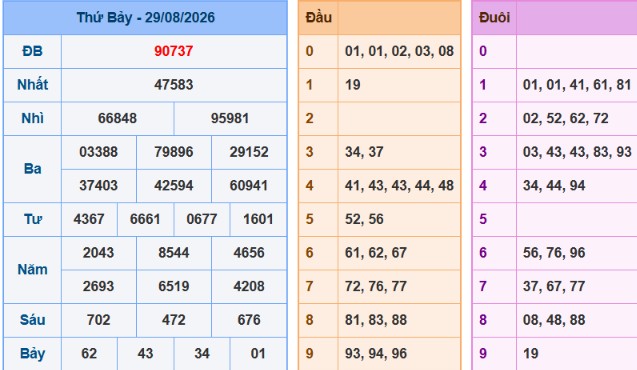Select fifth prize number 6519
This screenshot has width=637, height=370.
point(174,286)
